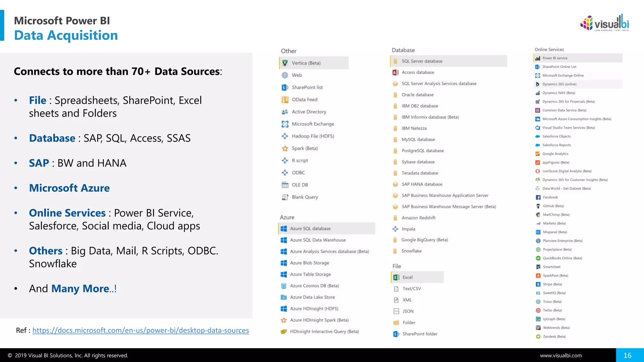Image resolution: width=644 pixels, height=362 pixels.
Task: Click the OData Feed icon
Action: coord(285,100)
